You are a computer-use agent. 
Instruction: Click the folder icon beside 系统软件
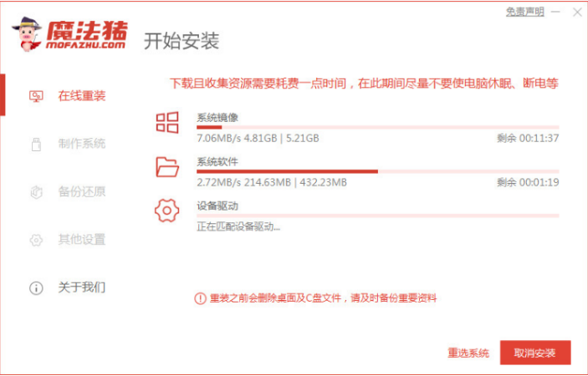click(x=167, y=167)
